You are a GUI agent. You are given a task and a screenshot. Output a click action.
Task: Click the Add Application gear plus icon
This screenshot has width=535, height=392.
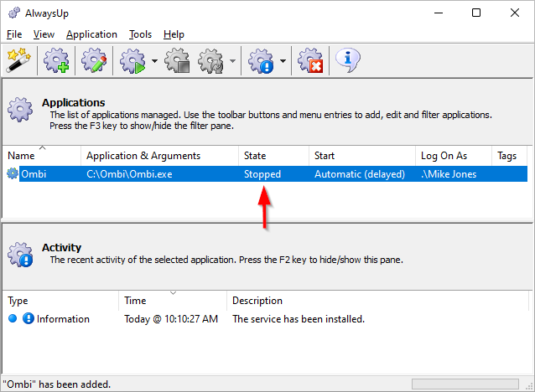(x=56, y=60)
